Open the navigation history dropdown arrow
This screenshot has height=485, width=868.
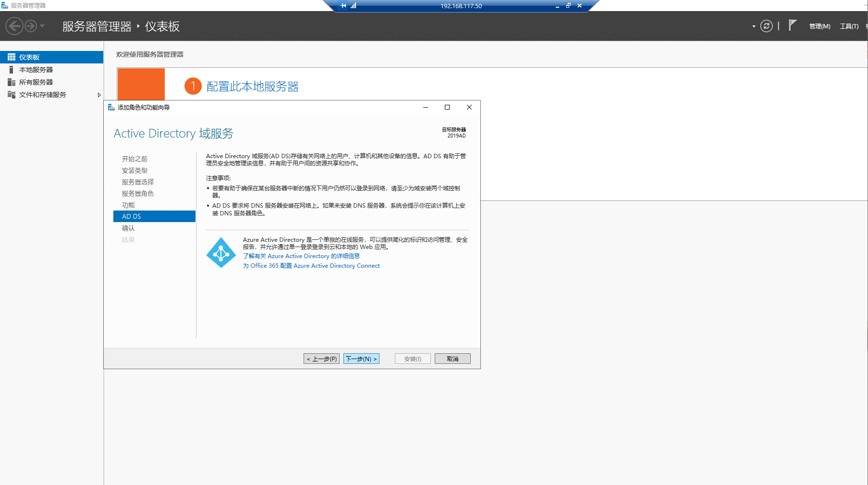pos(42,26)
